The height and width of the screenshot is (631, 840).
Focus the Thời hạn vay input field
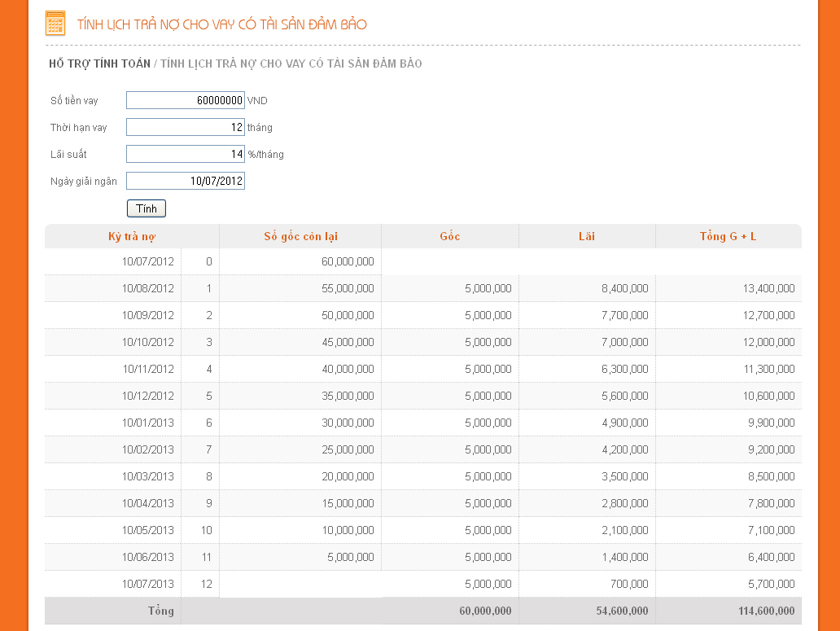coord(186,127)
